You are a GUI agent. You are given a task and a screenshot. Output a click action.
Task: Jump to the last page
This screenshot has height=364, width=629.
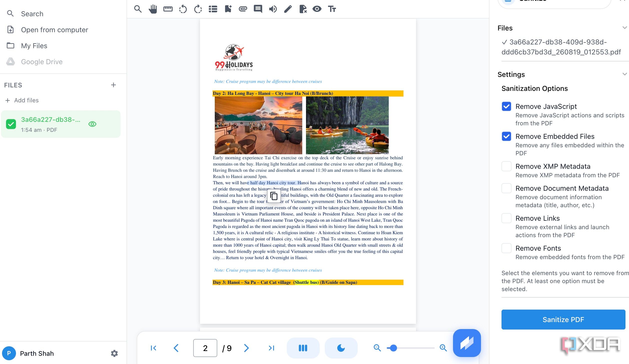271,348
